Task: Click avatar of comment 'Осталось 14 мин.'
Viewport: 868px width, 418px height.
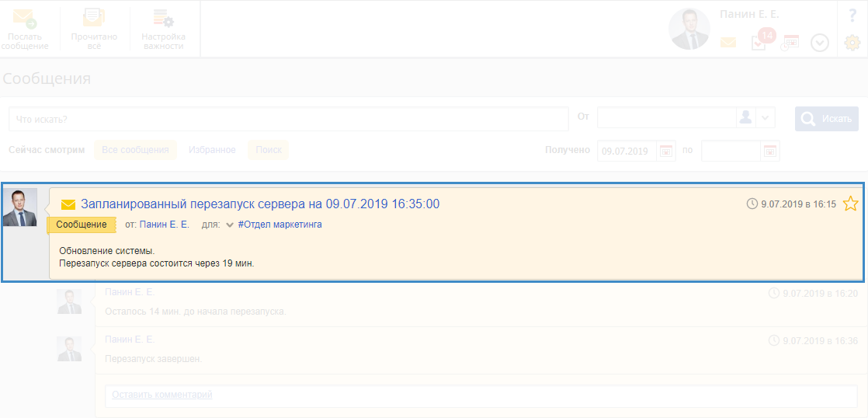Action: tap(69, 301)
